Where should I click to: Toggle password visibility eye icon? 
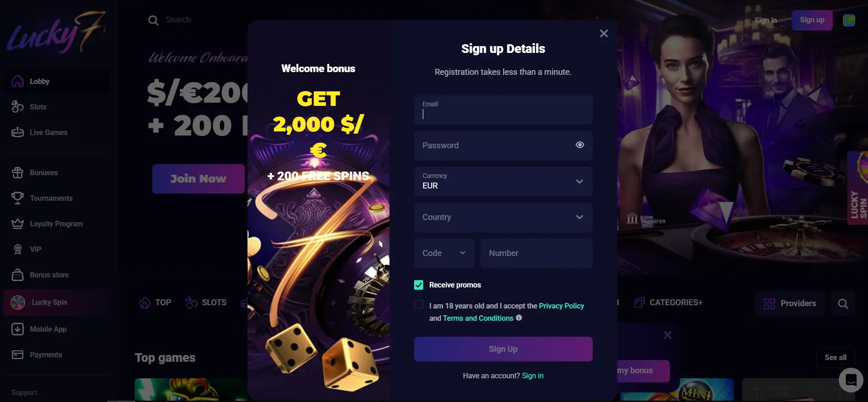580,145
